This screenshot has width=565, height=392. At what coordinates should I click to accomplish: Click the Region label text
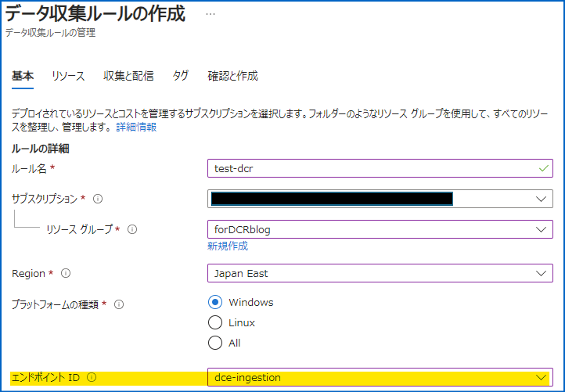[28, 273]
